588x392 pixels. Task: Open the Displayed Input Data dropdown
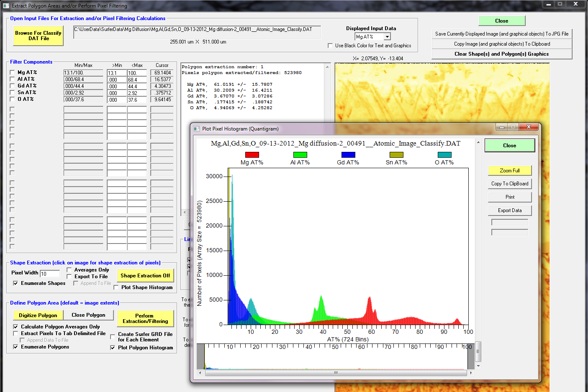pos(387,37)
